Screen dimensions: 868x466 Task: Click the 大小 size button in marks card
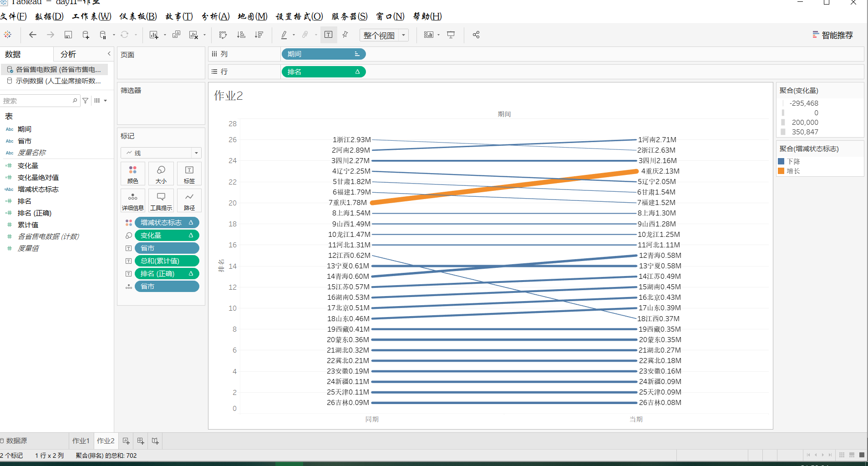tap(161, 174)
